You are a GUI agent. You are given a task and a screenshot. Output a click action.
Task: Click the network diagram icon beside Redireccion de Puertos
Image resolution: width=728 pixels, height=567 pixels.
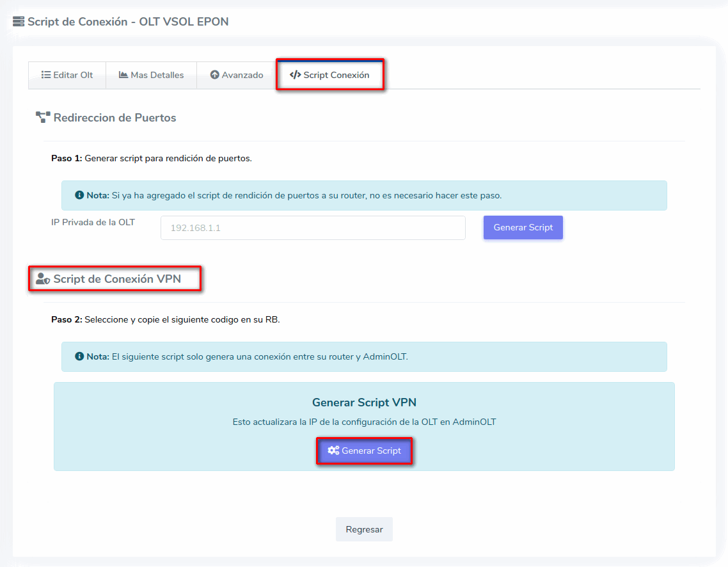pyautogui.click(x=43, y=118)
